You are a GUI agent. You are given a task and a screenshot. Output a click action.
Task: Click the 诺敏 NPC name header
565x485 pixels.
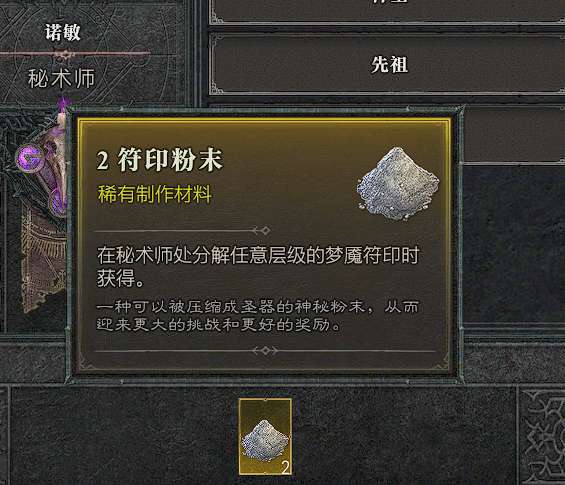(x=63, y=32)
